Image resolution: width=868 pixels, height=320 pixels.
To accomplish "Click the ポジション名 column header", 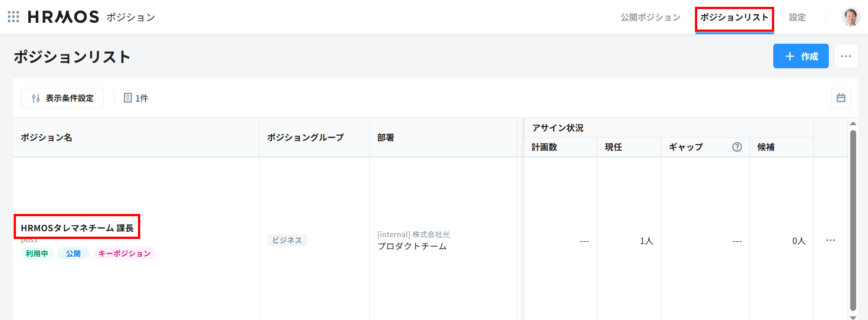I will pos(46,137).
